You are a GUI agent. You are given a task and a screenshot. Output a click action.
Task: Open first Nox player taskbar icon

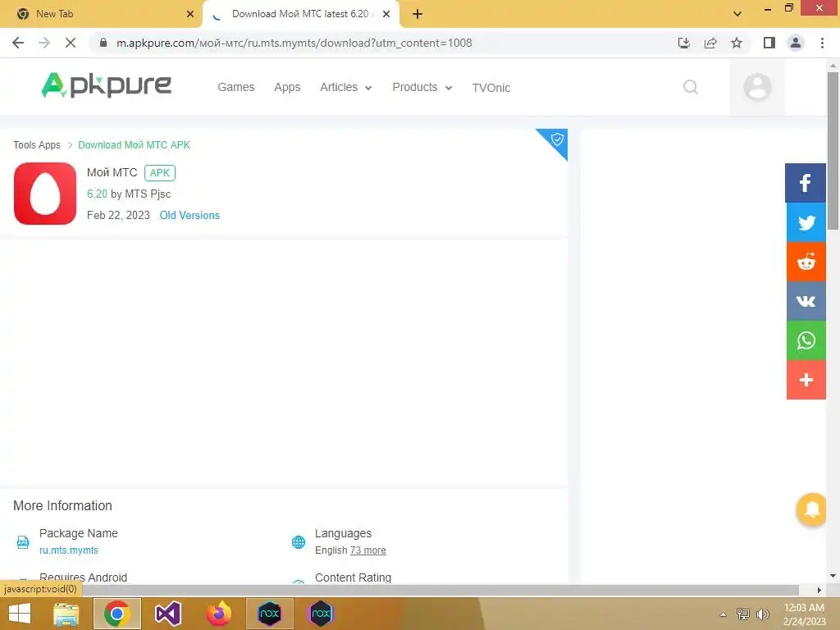pos(269,614)
